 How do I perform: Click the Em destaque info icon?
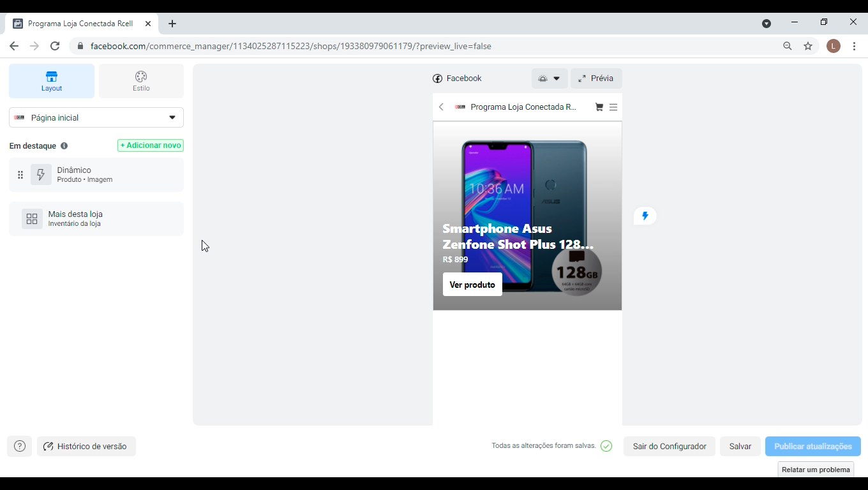64,146
